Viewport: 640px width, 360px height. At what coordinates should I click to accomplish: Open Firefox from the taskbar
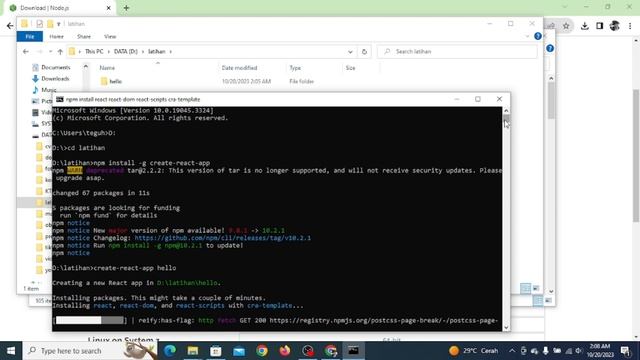[x=285, y=351]
